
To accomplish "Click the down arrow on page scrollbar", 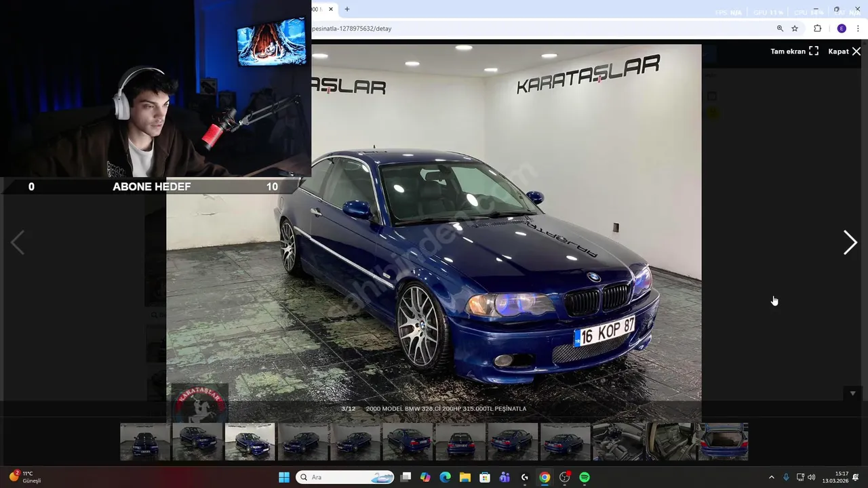I will (853, 393).
